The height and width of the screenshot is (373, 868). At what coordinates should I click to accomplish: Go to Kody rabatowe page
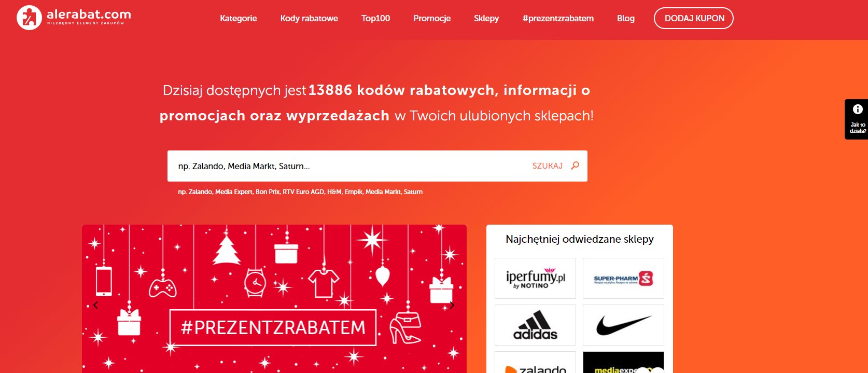309,18
